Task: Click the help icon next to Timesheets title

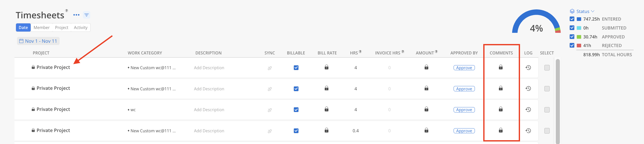Action: tap(67, 11)
